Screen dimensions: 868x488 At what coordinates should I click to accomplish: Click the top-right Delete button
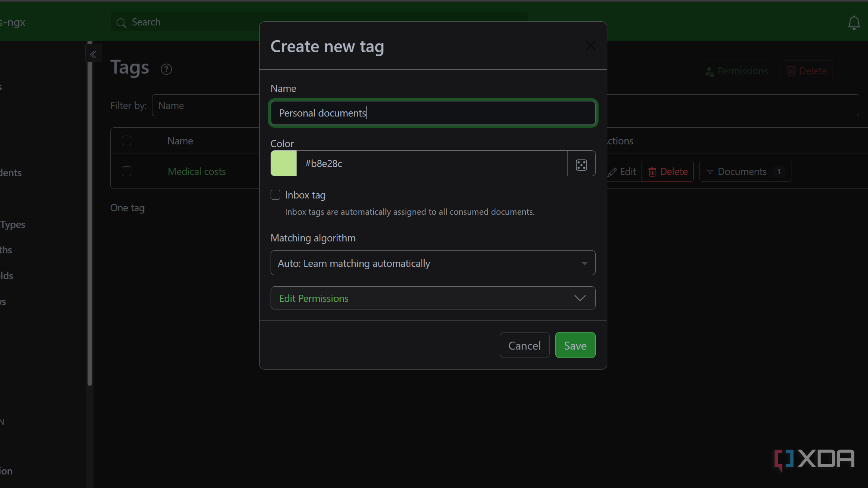tap(806, 71)
